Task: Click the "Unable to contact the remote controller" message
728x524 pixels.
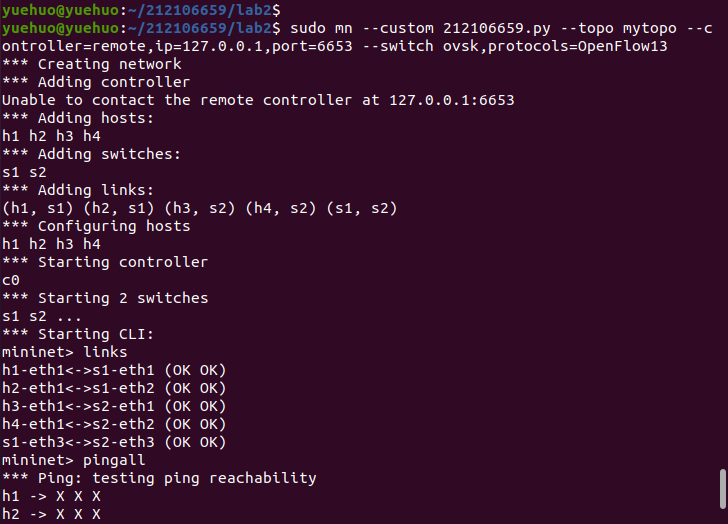Action: click(258, 100)
